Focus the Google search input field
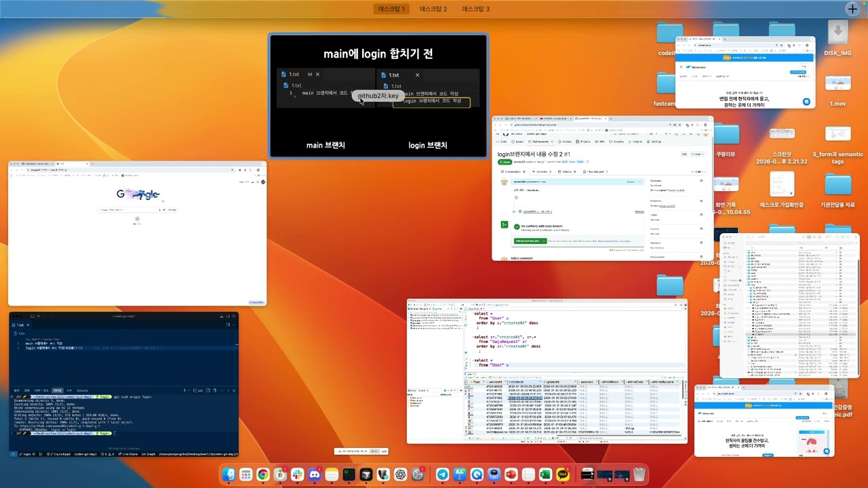The width and height of the screenshot is (868, 488). point(137,210)
